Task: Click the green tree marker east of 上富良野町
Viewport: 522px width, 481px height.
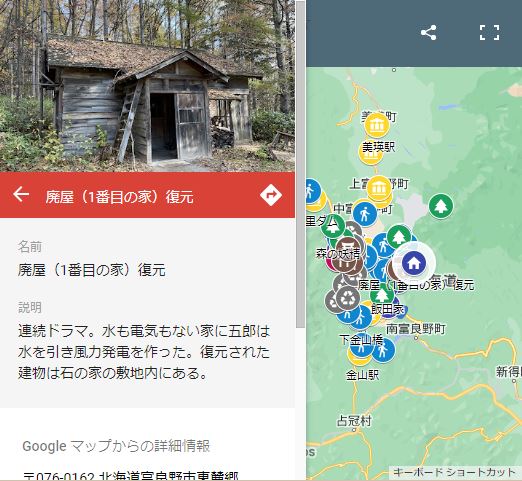Action: pyautogui.click(x=441, y=206)
